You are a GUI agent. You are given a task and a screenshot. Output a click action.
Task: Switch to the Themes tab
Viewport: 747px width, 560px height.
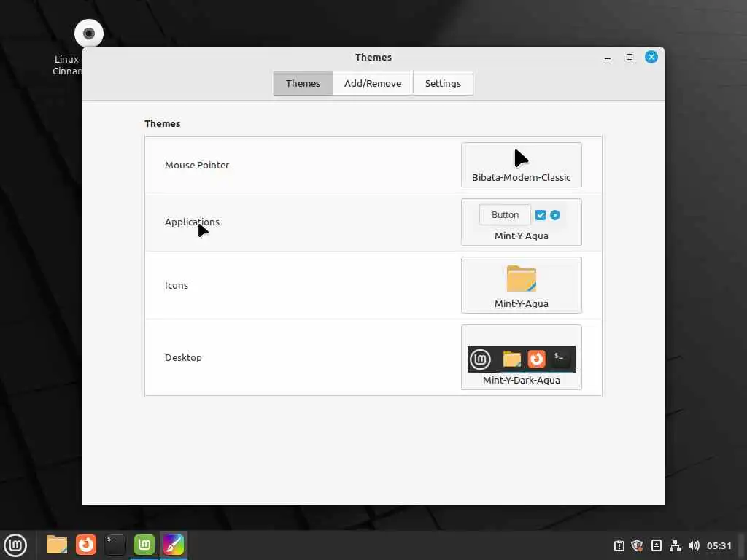click(303, 83)
